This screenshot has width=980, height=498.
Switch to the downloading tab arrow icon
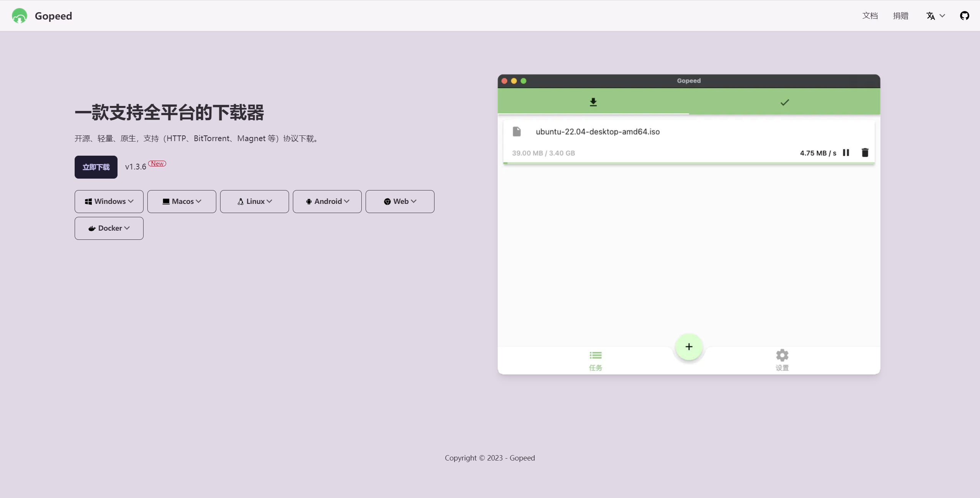pos(593,102)
